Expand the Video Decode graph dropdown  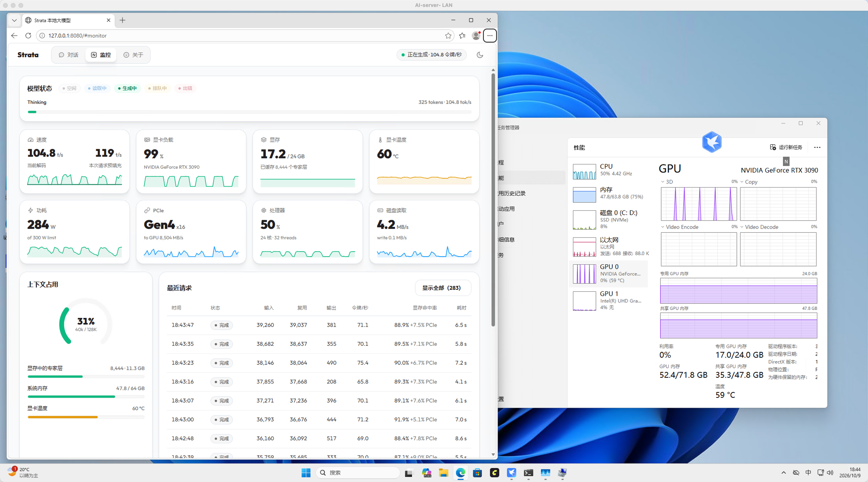pyautogui.click(x=742, y=227)
